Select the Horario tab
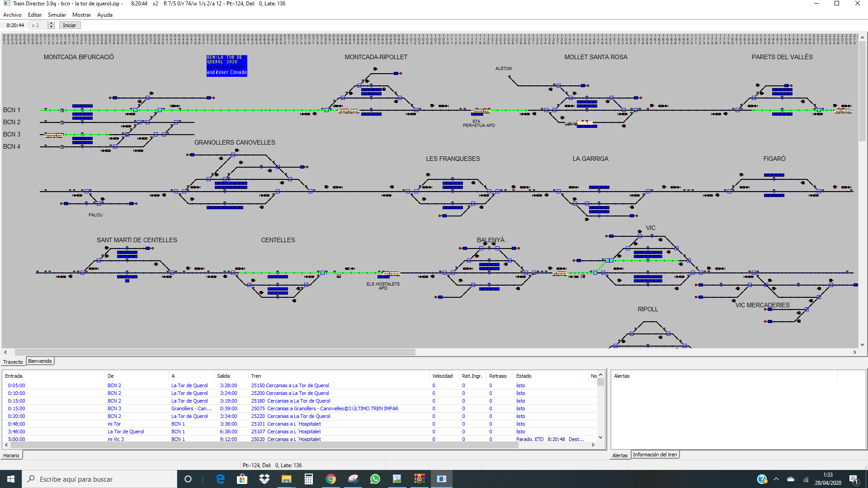The image size is (868, 488). 11,455
